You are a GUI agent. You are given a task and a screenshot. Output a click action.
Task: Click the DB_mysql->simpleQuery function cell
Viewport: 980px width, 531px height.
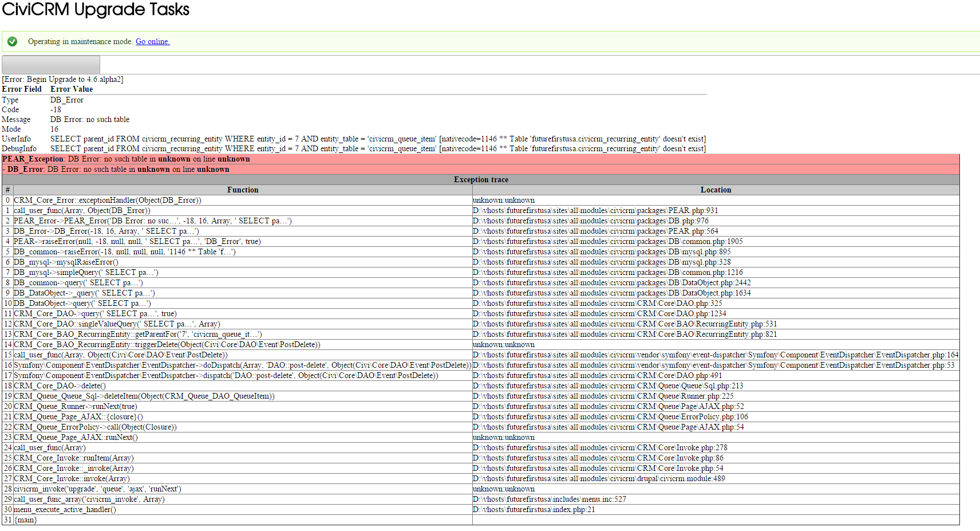tap(243, 273)
